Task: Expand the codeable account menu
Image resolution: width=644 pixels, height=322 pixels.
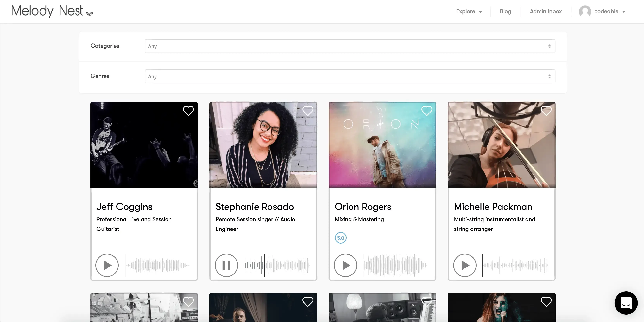Action: [x=610, y=11]
